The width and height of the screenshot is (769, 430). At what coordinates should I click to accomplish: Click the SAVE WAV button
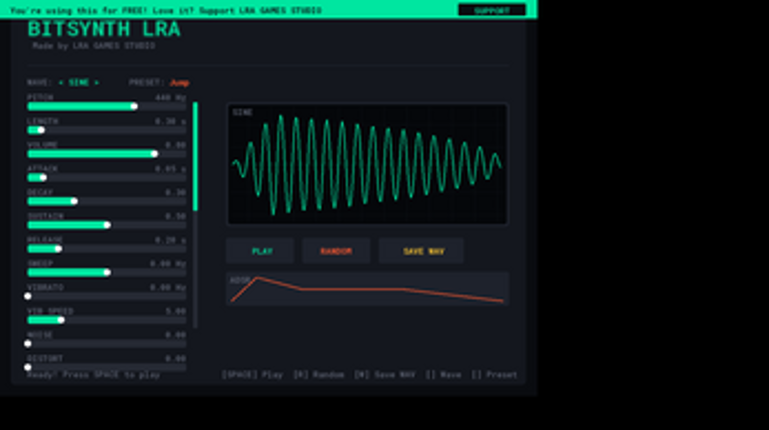tap(421, 251)
